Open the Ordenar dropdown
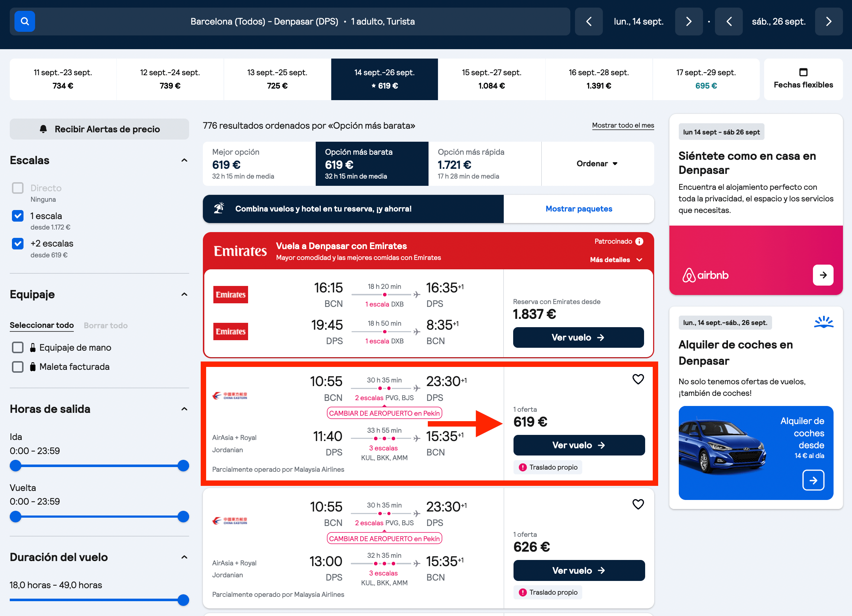The image size is (852, 616). coord(597,163)
